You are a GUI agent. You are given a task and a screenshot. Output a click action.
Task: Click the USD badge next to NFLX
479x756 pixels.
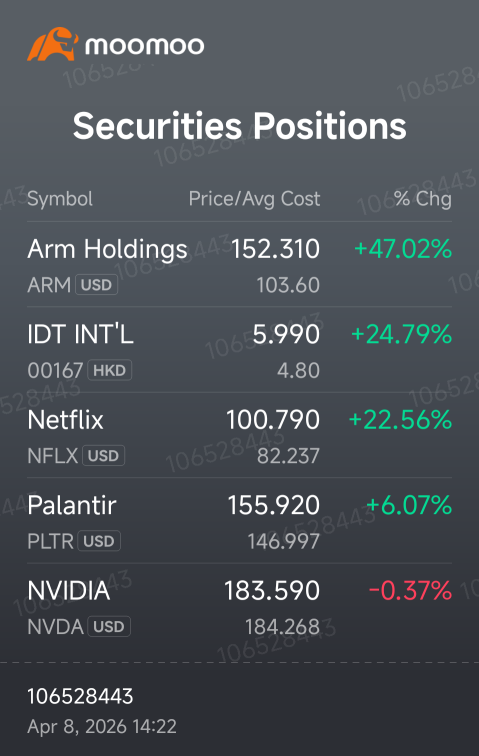pos(104,456)
